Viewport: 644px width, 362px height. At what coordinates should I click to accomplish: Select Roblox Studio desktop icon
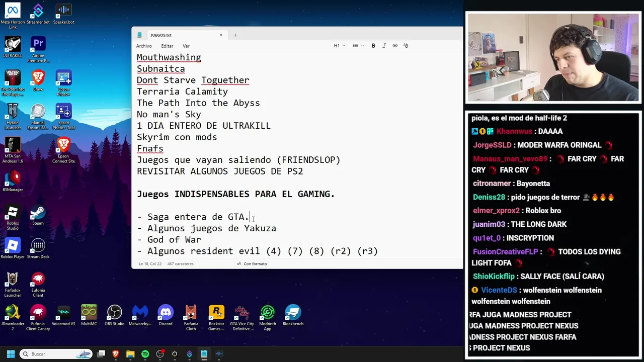[x=13, y=217]
